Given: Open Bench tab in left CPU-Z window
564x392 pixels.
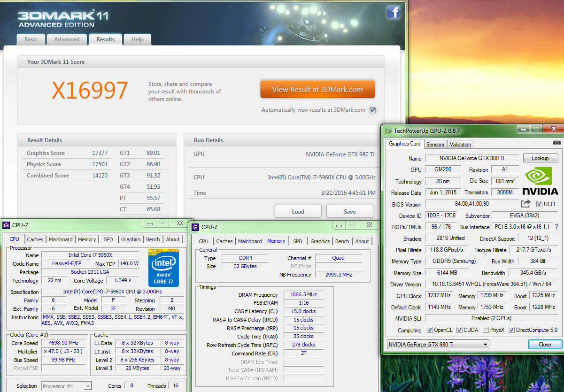Looking at the screenshot, I should 153,239.
